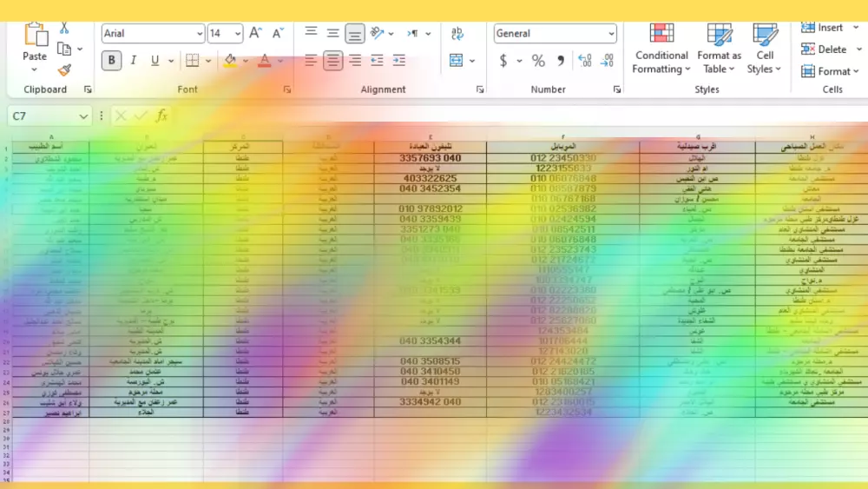Click the Insert cells button
Viewport: 868px width, 489px height.
point(822,28)
